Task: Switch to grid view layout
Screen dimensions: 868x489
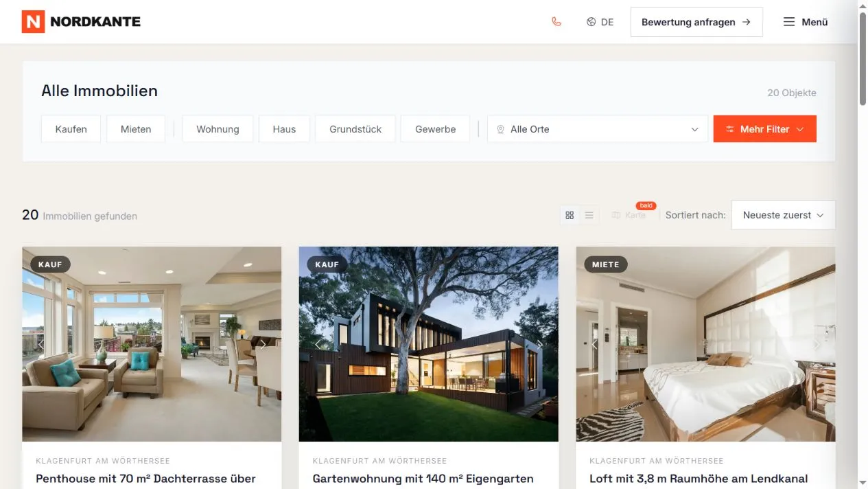Action: point(570,215)
